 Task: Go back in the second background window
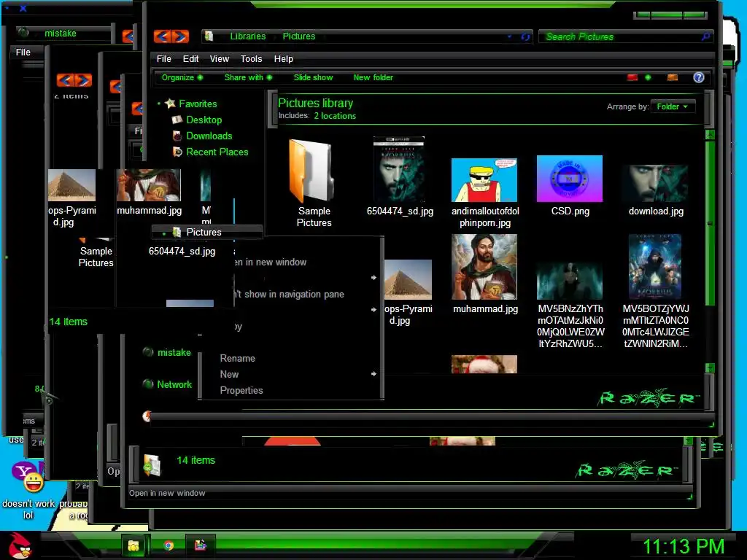pyautogui.click(x=65, y=80)
